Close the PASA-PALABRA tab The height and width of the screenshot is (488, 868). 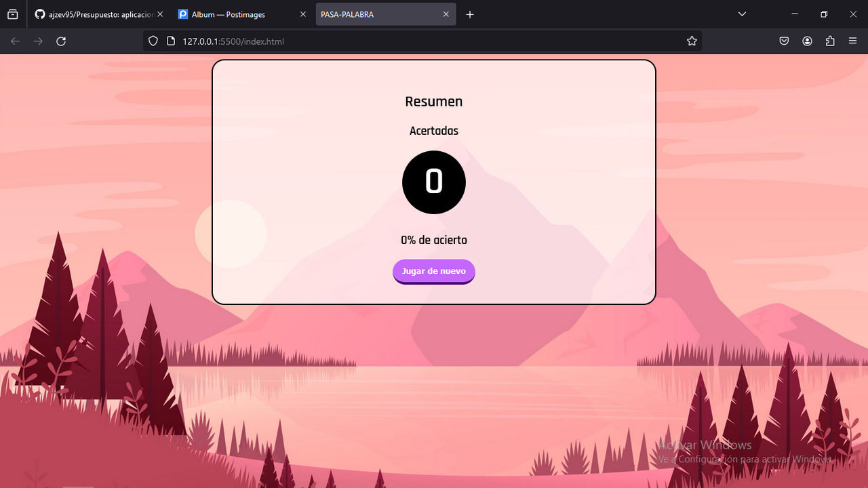[x=446, y=14]
